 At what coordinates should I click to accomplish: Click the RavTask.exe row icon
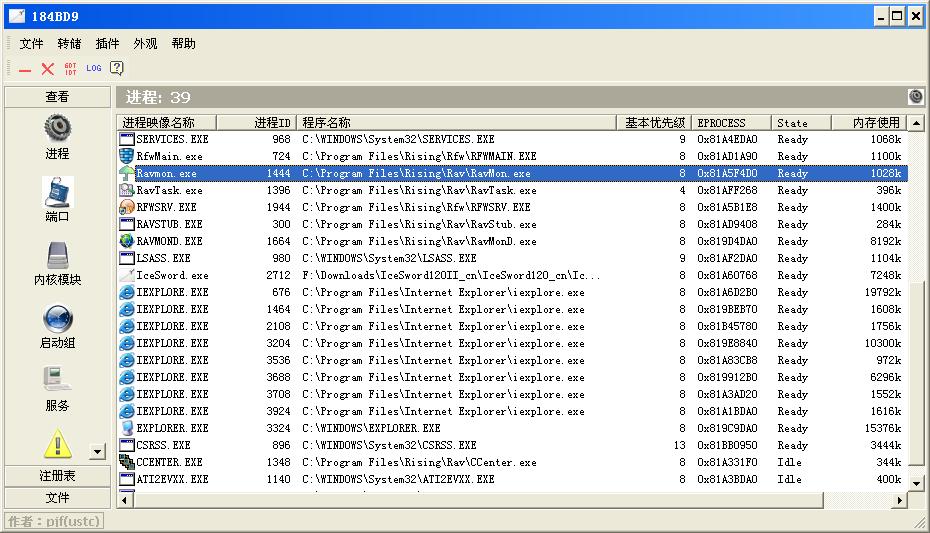126,190
